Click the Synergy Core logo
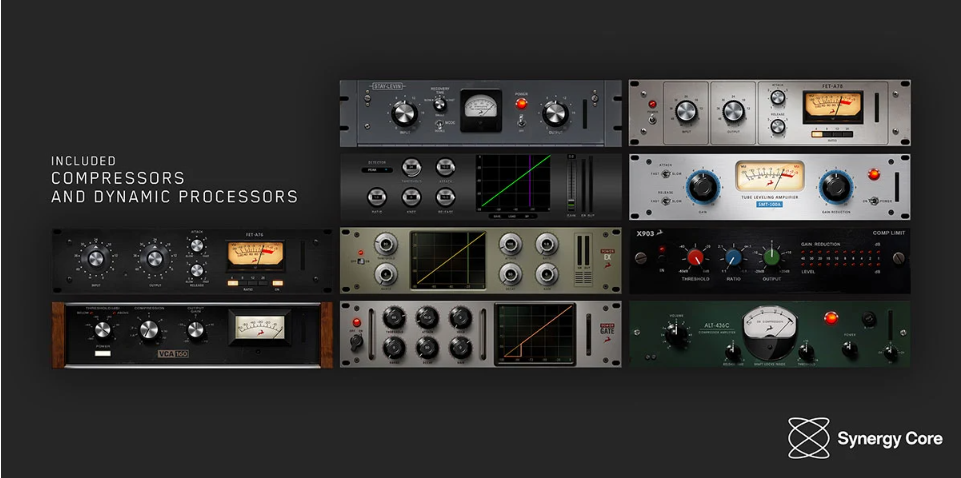The image size is (961, 478). coord(864,437)
